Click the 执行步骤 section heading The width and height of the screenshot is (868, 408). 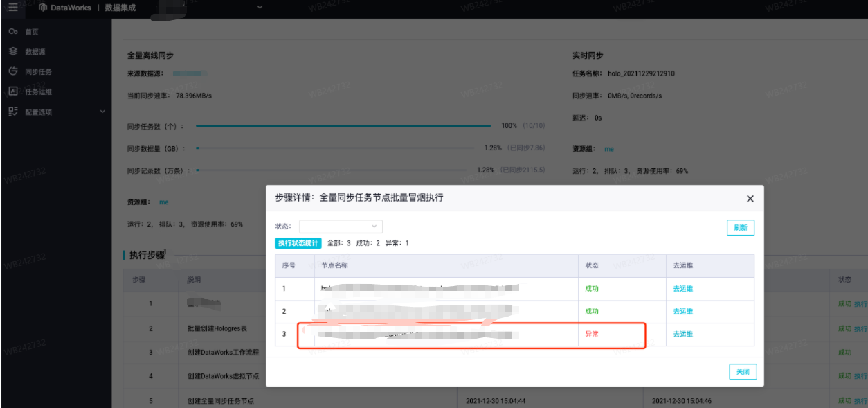tap(147, 256)
